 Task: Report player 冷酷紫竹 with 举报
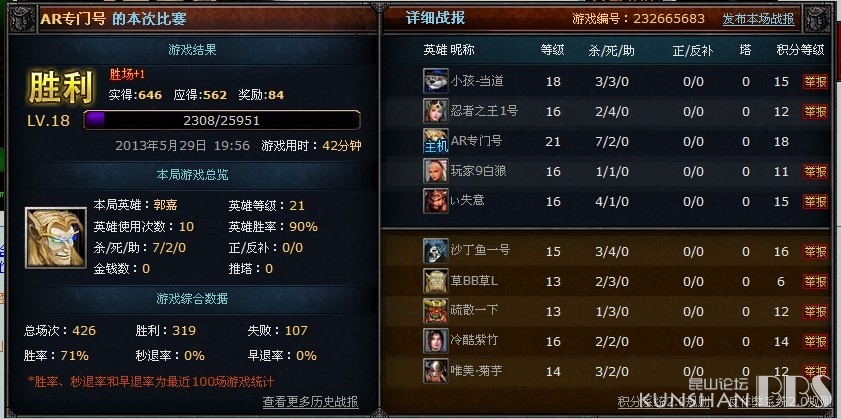pyautogui.click(x=815, y=341)
